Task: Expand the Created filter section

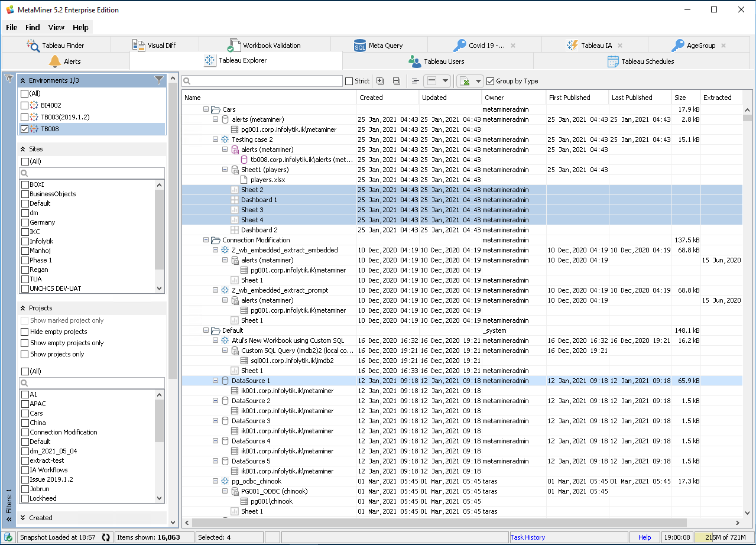Action: coord(23,518)
